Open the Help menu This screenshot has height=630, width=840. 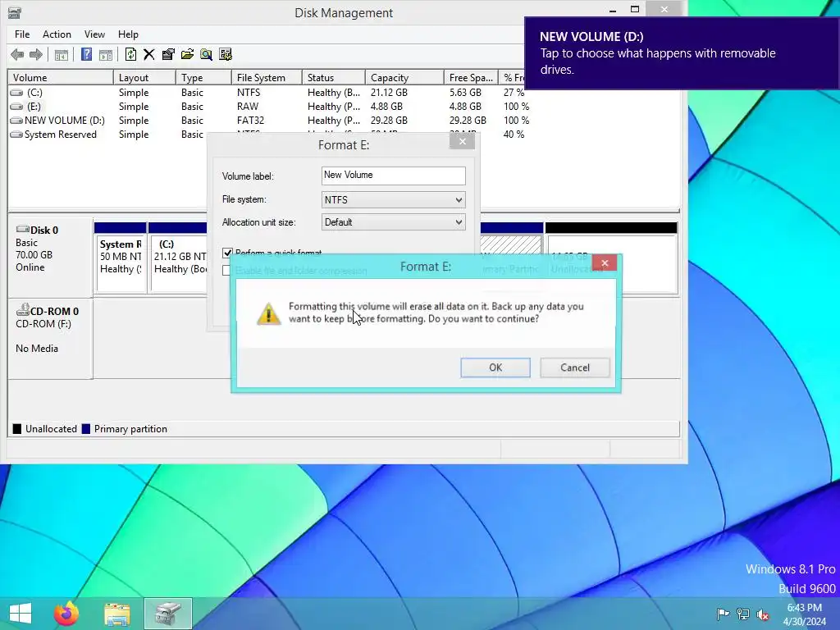click(x=128, y=34)
